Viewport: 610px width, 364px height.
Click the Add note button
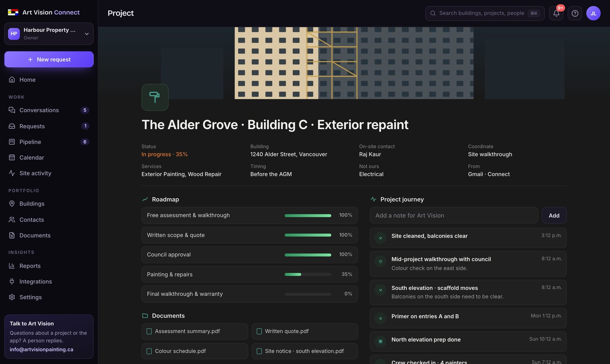pos(554,216)
